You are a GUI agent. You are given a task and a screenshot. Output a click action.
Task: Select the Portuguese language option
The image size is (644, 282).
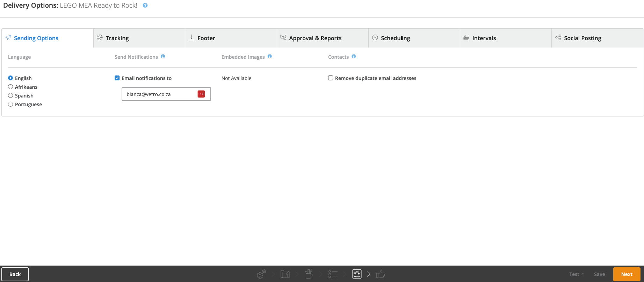(x=10, y=104)
